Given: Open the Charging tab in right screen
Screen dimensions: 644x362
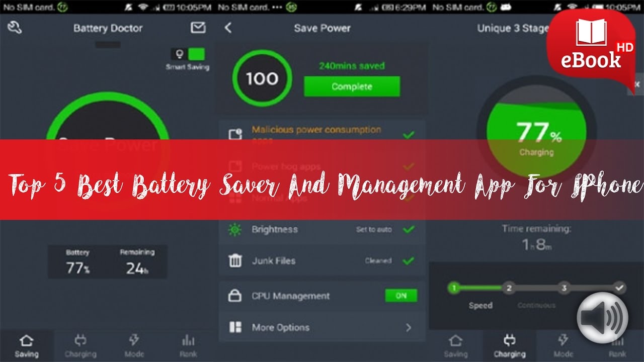Looking at the screenshot, I should [x=509, y=346].
